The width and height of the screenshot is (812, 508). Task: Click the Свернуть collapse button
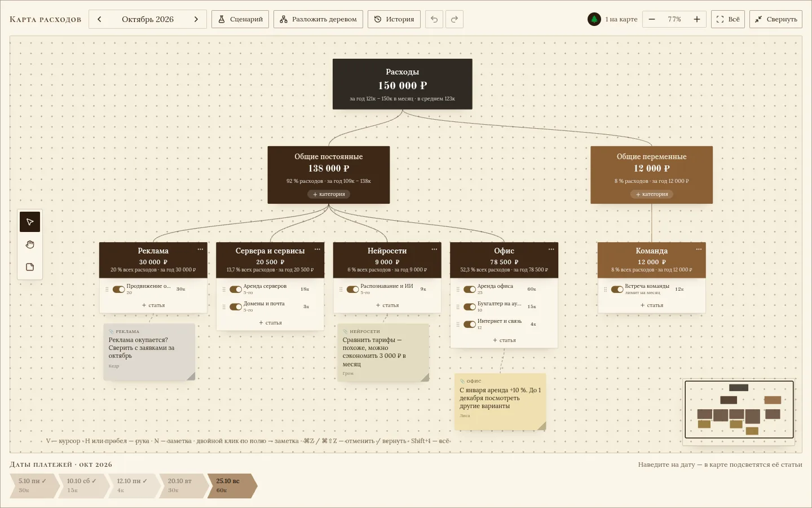776,19
